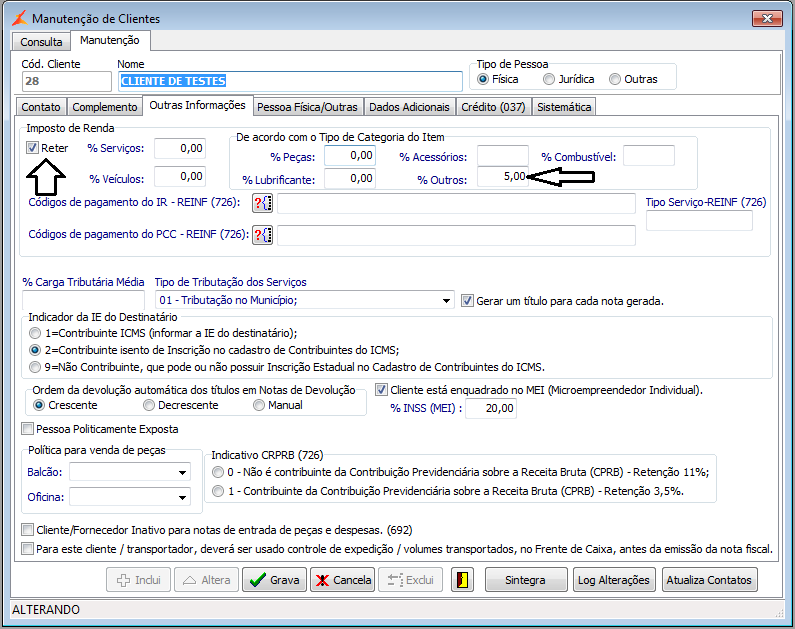
Task: Open the Dados Adicionais tab
Action: [409, 107]
